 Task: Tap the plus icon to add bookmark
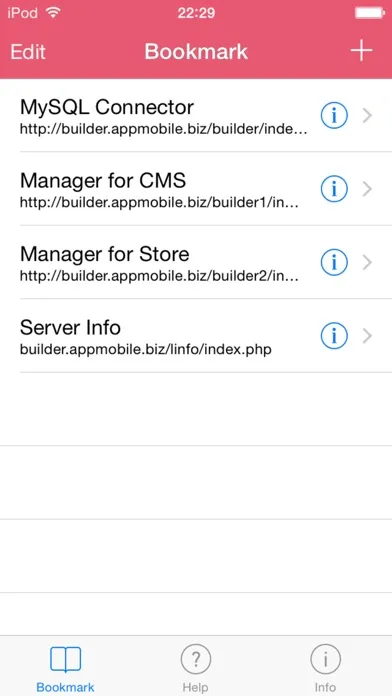[x=361, y=51]
